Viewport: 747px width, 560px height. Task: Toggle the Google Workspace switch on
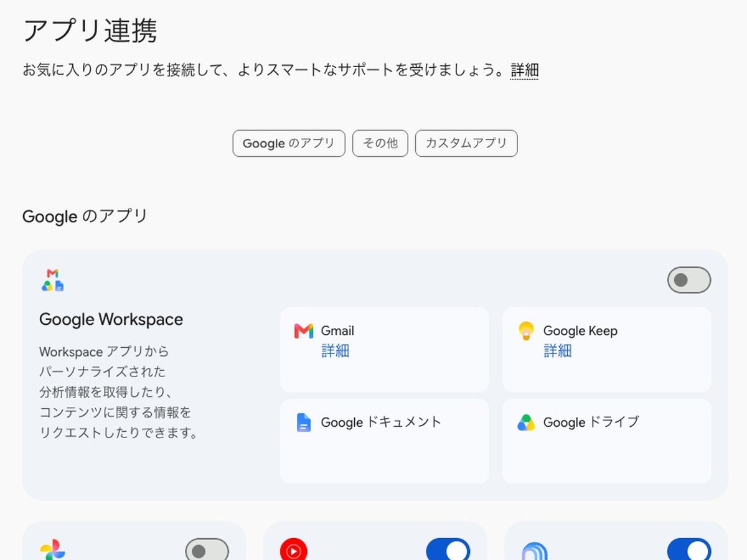point(688,280)
